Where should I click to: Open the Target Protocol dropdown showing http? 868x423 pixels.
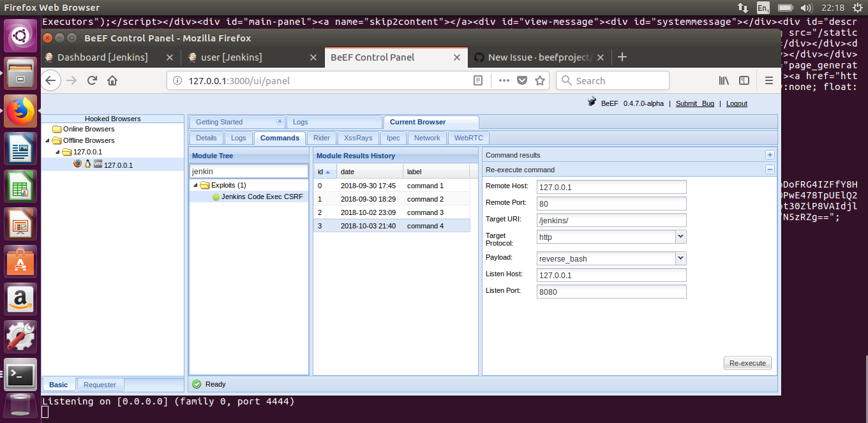tap(680, 236)
